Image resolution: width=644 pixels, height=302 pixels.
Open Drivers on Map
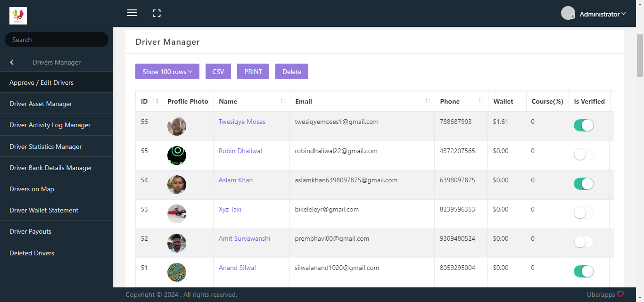tap(57, 189)
